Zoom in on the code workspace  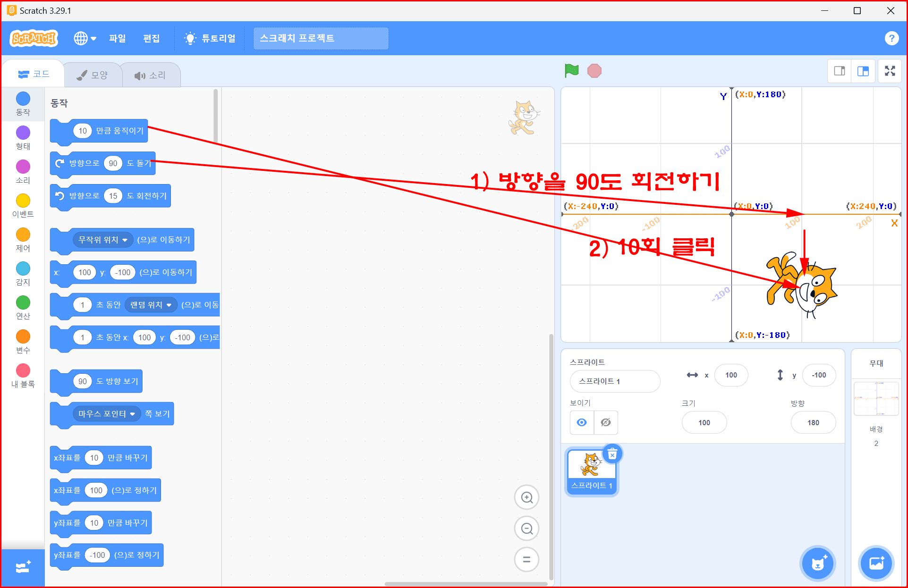[526, 497]
